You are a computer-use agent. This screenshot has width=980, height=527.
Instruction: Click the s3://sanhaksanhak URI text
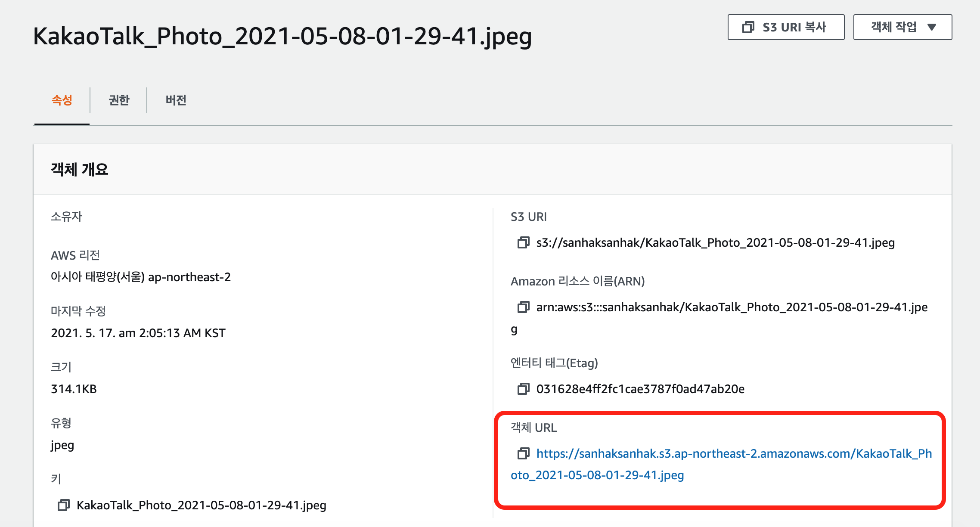pyautogui.click(x=715, y=243)
